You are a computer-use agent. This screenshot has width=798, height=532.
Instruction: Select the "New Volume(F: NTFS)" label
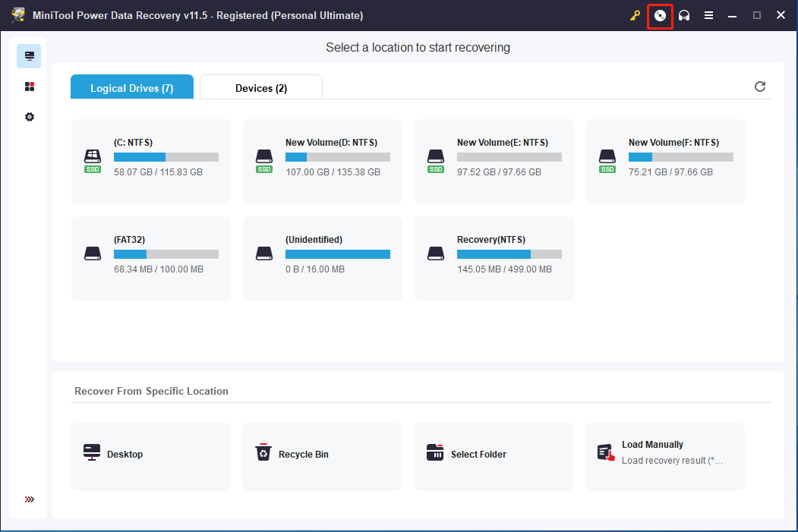tap(673, 143)
